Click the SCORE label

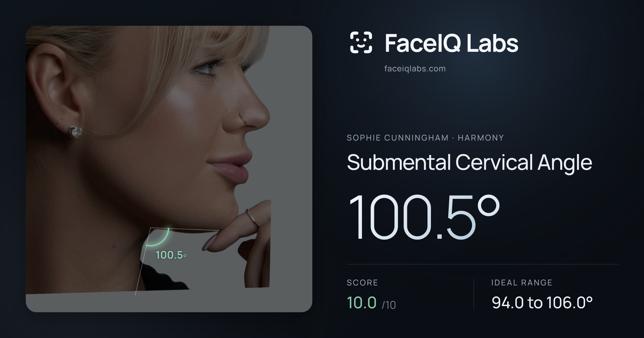pyautogui.click(x=362, y=282)
